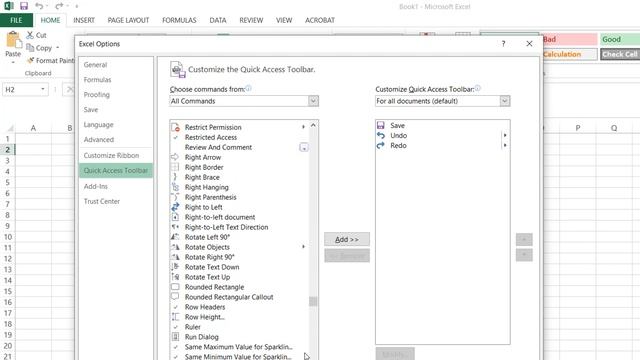Expand the Review And Comment group indicator

tap(304, 147)
